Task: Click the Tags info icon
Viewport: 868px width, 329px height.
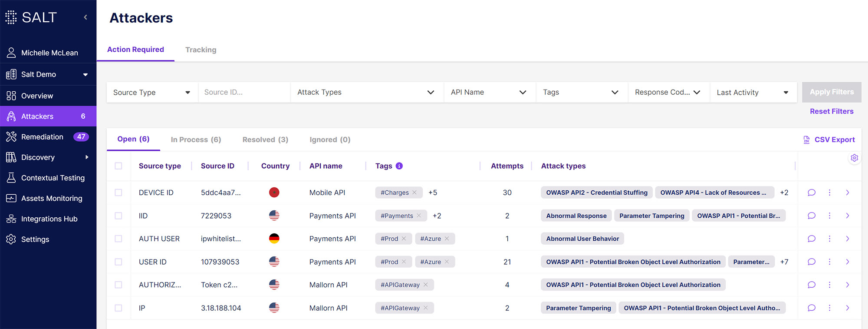Action: [x=399, y=166]
